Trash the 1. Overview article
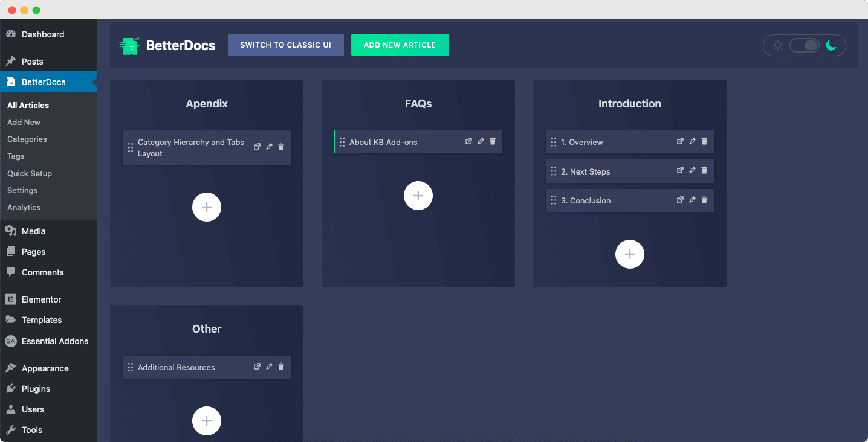This screenshot has height=442, width=868. click(x=704, y=141)
